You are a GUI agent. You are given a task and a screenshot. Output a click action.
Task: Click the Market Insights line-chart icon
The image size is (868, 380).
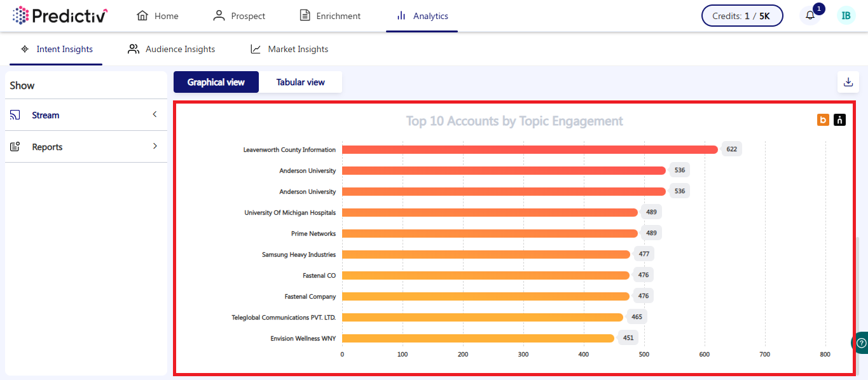point(256,49)
